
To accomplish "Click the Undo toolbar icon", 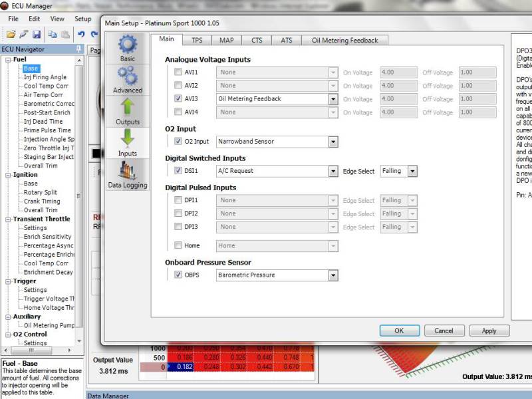I will pyautogui.click(x=81, y=35).
